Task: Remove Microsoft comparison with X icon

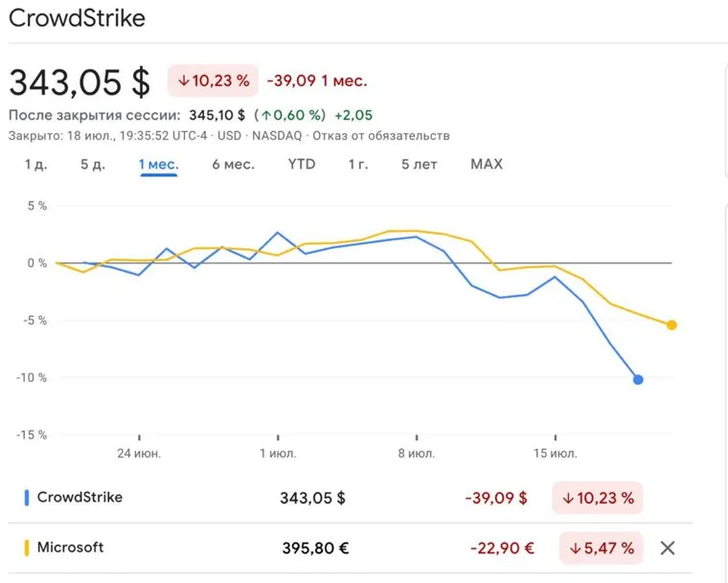Action: click(668, 549)
